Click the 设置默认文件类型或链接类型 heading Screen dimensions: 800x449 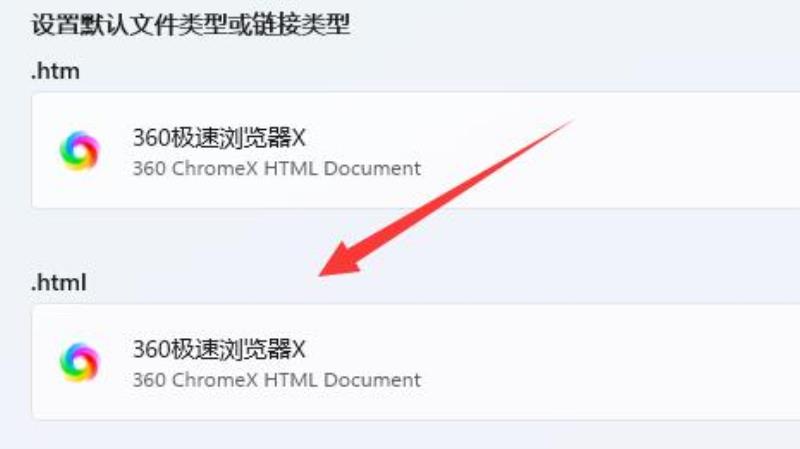pos(191,24)
